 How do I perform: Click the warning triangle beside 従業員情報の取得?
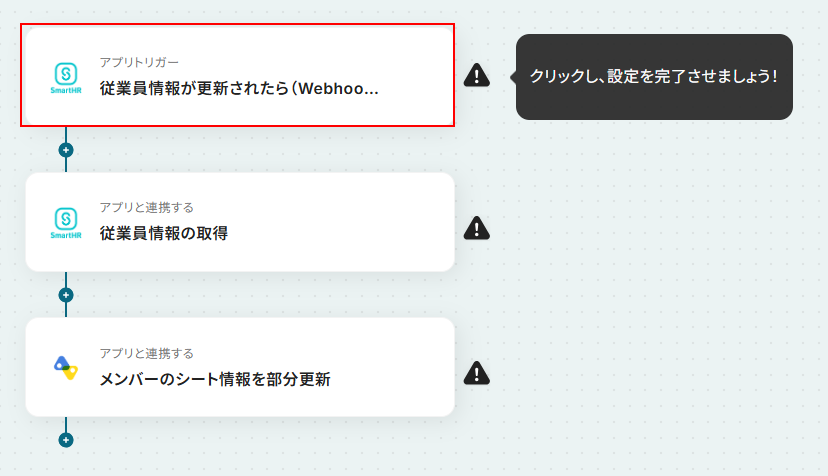click(x=477, y=228)
